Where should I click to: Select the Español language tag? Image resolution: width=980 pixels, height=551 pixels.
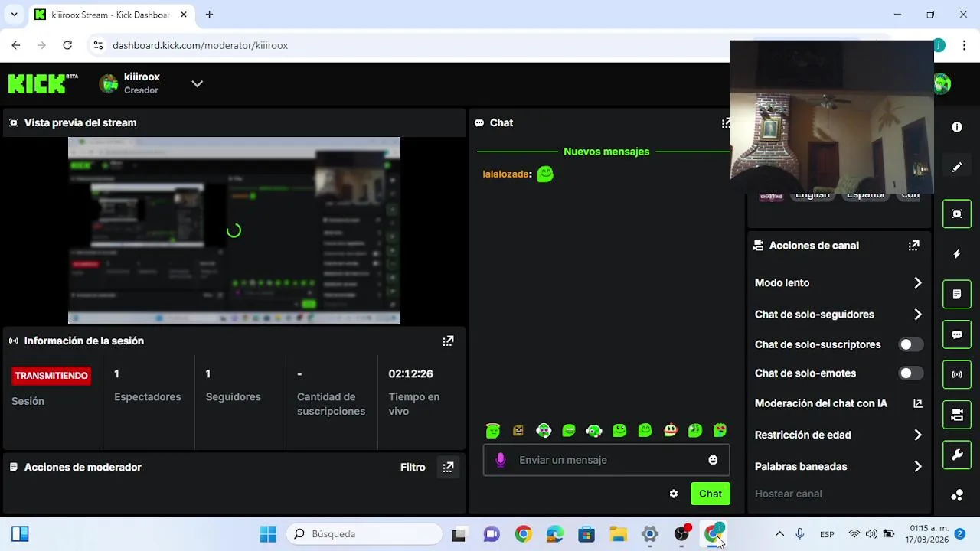pyautogui.click(x=865, y=195)
